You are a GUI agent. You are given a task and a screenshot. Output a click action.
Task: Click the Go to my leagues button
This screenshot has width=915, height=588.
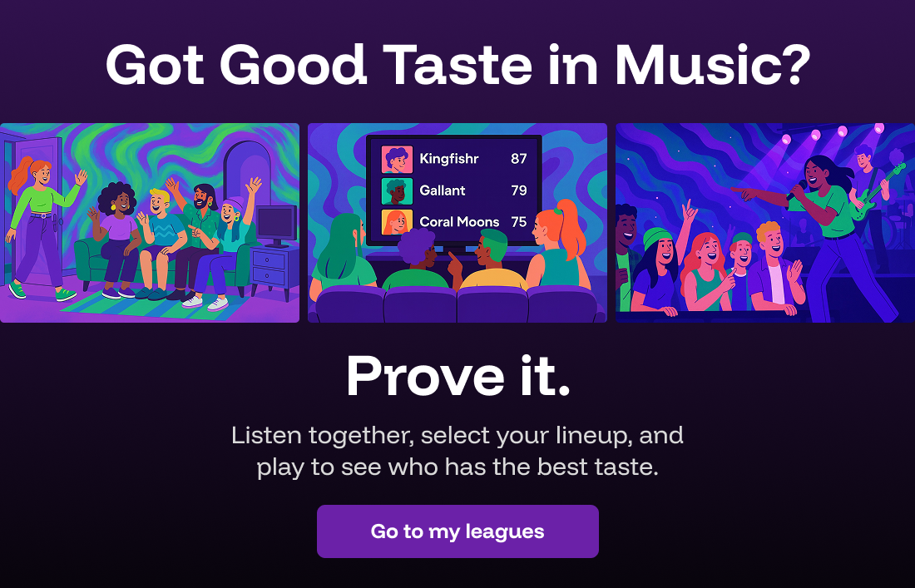point(457,531)
